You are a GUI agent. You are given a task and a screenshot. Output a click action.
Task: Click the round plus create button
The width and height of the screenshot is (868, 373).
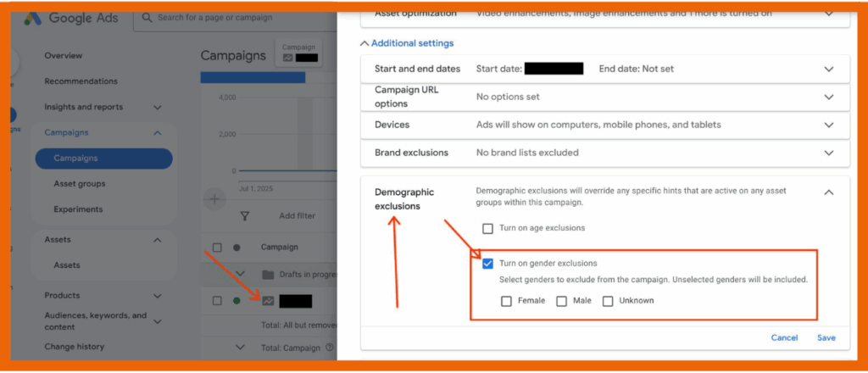tap(214, 200)
